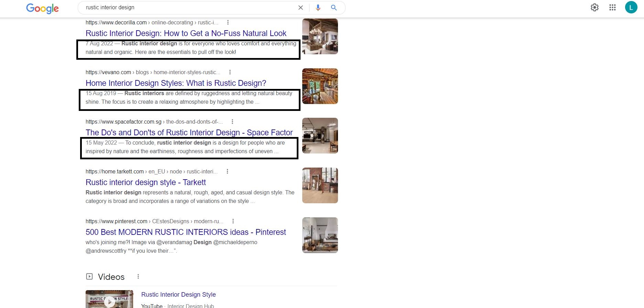Click the https://www.spacefactor.com.sg URL breadcrumb
The width and height of the screenshot is (644, 308).
(154, 122)
